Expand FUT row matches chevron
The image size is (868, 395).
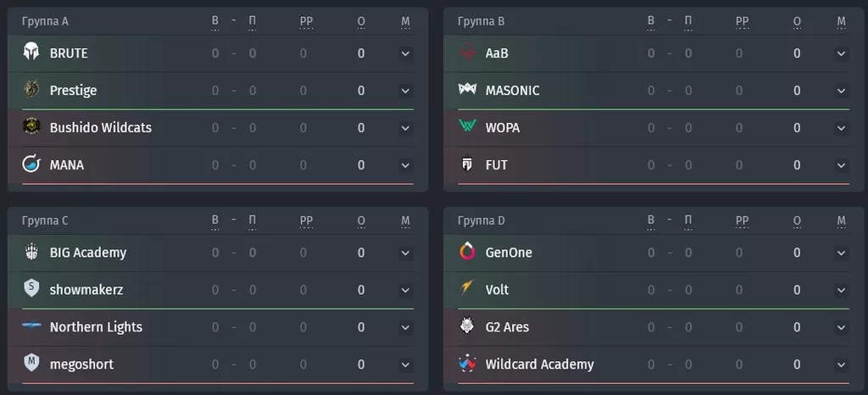[x=842, y=165]
